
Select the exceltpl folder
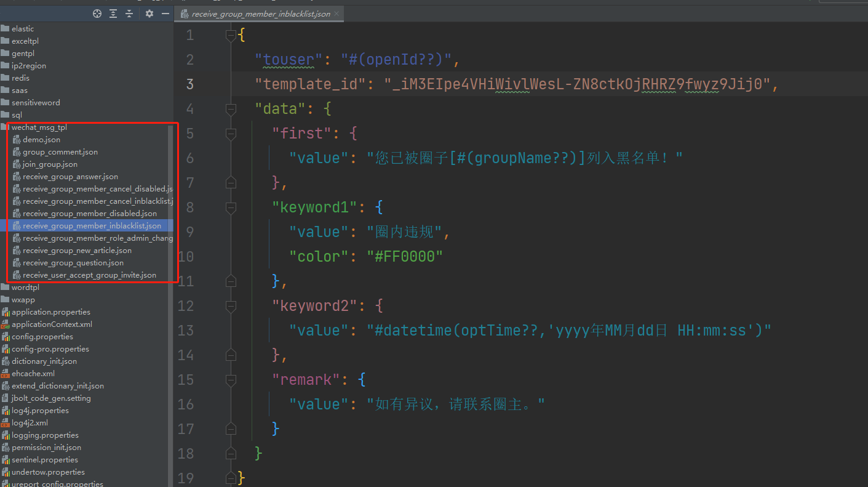[x=25, y=41]
